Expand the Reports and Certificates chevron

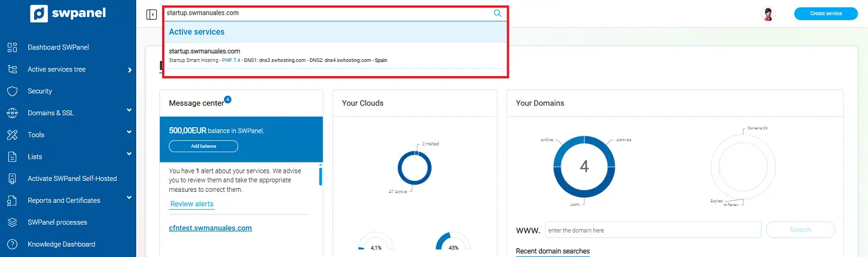tap(129, 198)
